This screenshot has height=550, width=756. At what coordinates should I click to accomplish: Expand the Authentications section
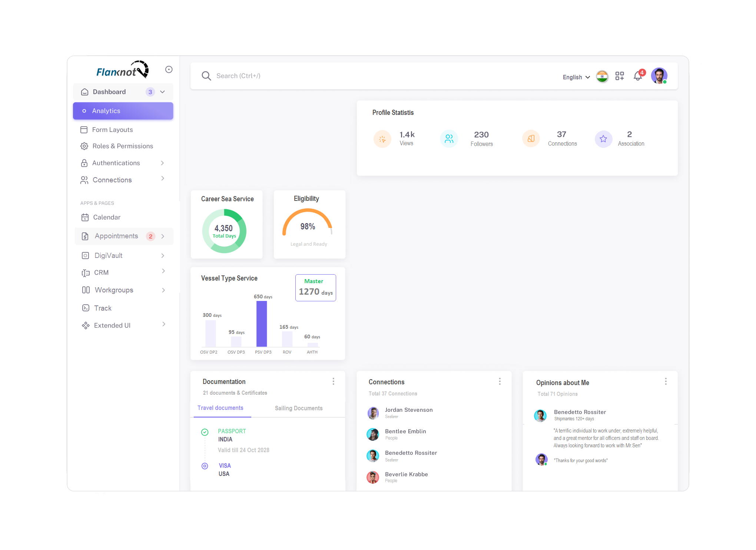[162, 163]
